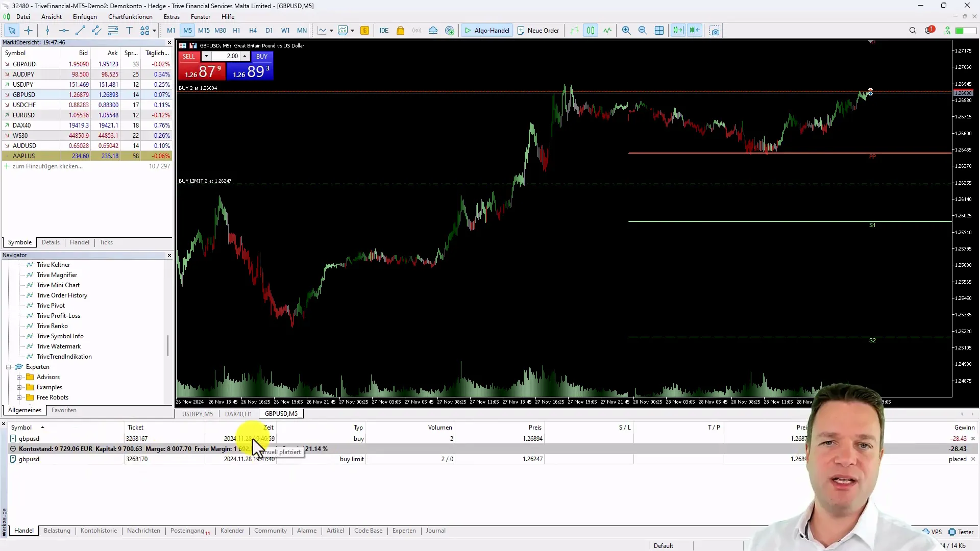The height and width of the screenshot is (551, 980).
Task: Open the indicators list dropdown arrow
Action: [331, 31]
